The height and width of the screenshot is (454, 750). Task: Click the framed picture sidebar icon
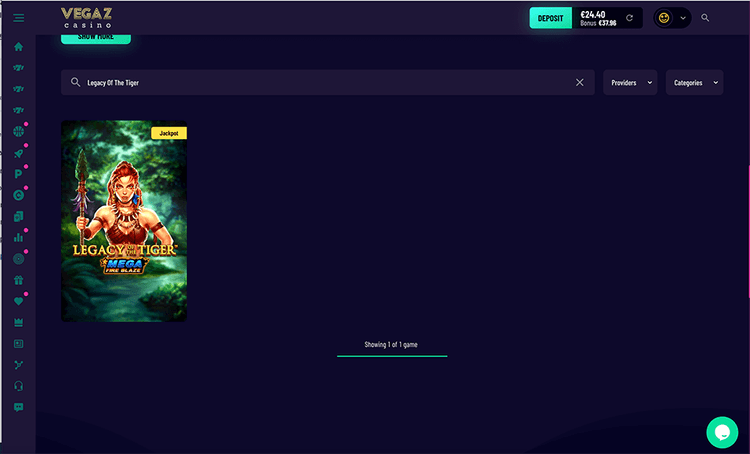click(x=19, y=343)
